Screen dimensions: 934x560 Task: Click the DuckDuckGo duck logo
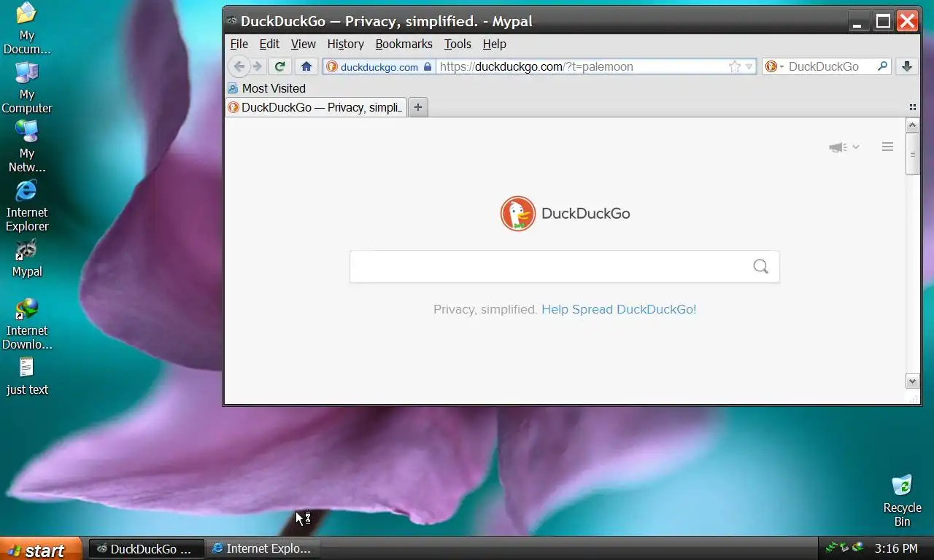518,214
